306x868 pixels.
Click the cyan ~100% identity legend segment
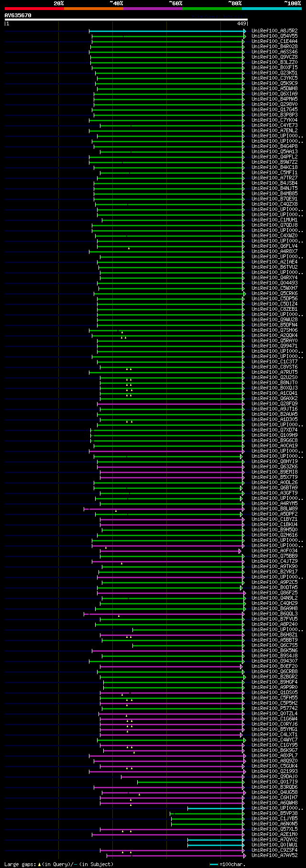(272, 9)
